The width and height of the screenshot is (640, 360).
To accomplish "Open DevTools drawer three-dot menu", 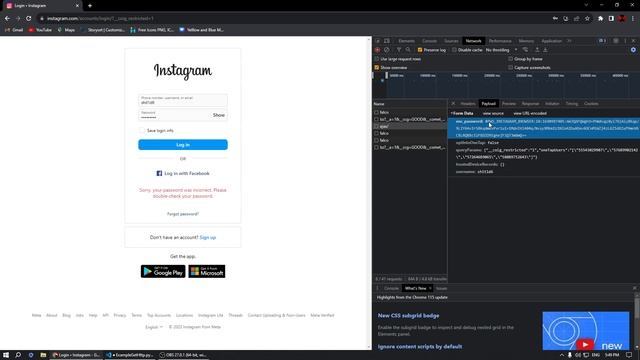I will click(377, 289).
